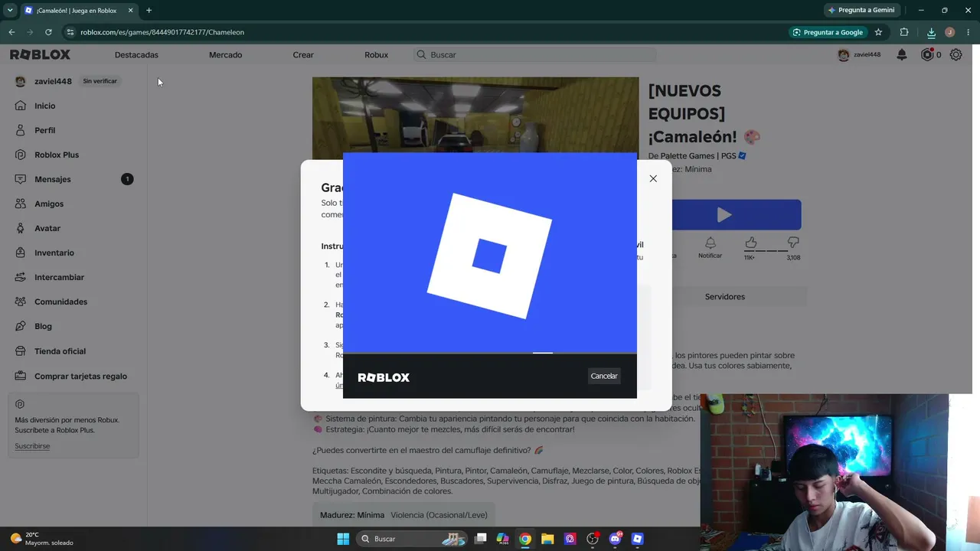
Task: Select the ¡Camaleón! Juega en Roblox tab
Action: [78, 11]
